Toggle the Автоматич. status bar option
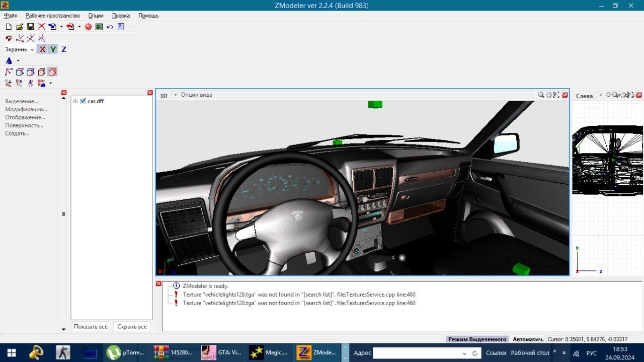This screenshot has height=362, width=644. (528, 339)
